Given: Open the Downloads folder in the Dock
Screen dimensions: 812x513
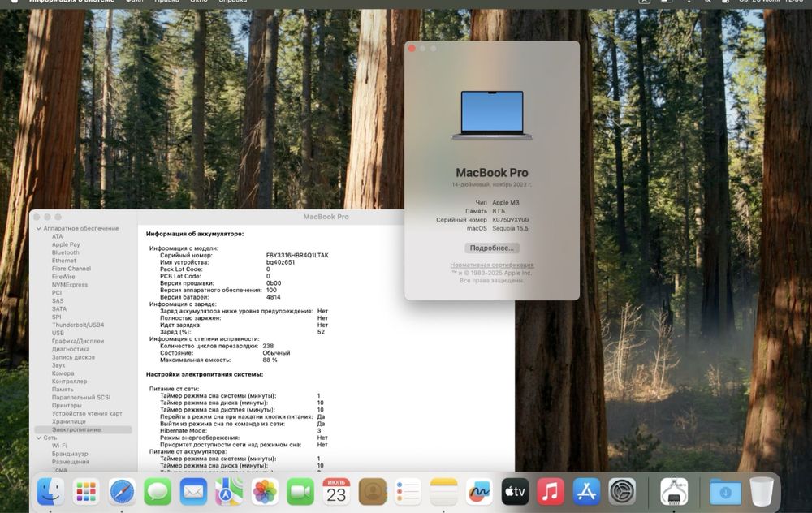Looking at the screenshot, I should pyautogui.click(x=725, y=491).
